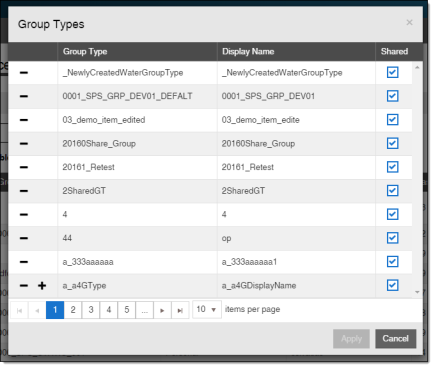Toggle Shared checkbox on the op row
The image size is (433, 367).
[x=393, y=238]
